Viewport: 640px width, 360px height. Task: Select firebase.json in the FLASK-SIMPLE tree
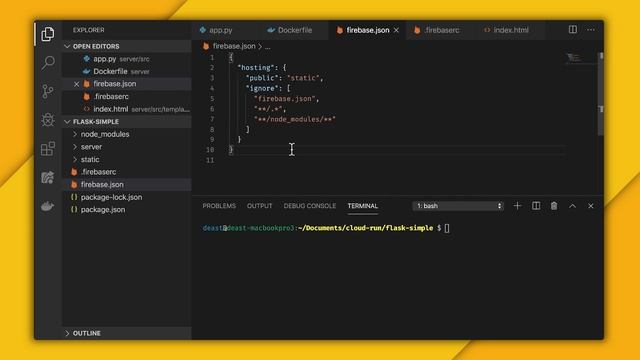[x=127, y=184]
